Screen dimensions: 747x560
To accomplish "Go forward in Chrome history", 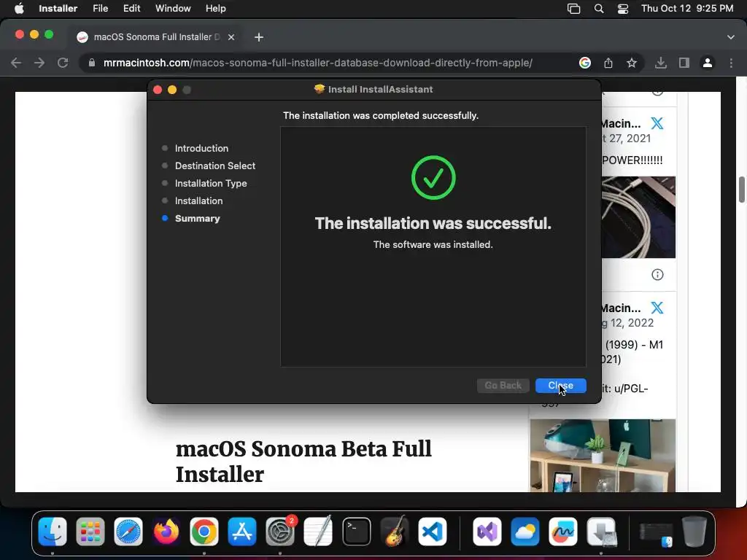I will pyautogui.click(x=39, y=63).
